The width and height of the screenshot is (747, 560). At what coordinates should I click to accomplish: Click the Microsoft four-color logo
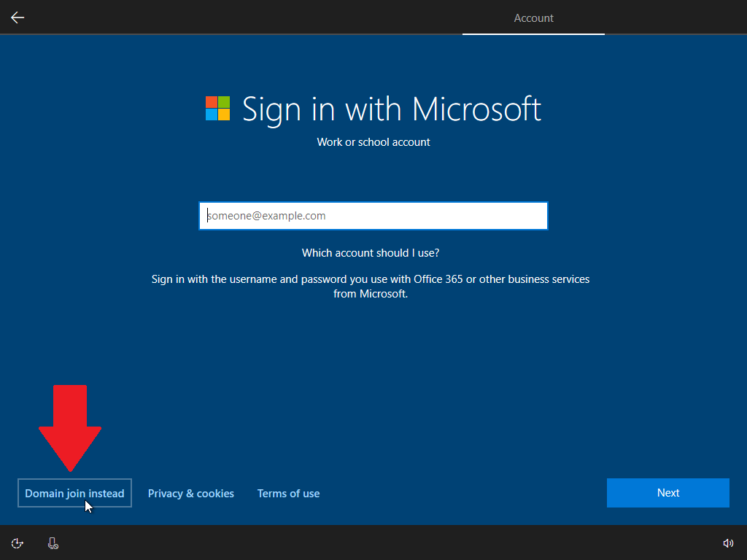pos(217,108)
